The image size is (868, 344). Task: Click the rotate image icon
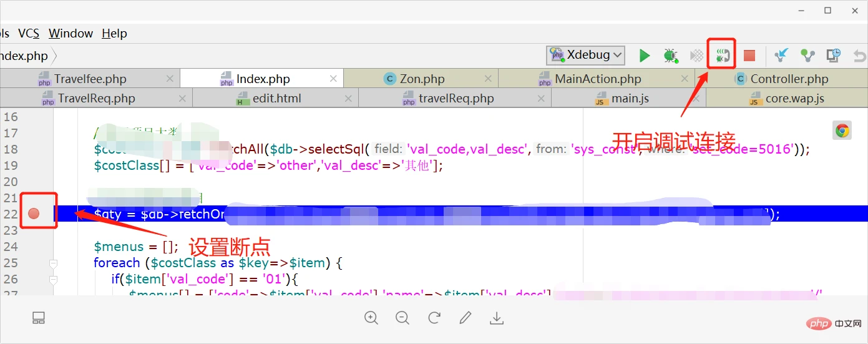(434, 318)
